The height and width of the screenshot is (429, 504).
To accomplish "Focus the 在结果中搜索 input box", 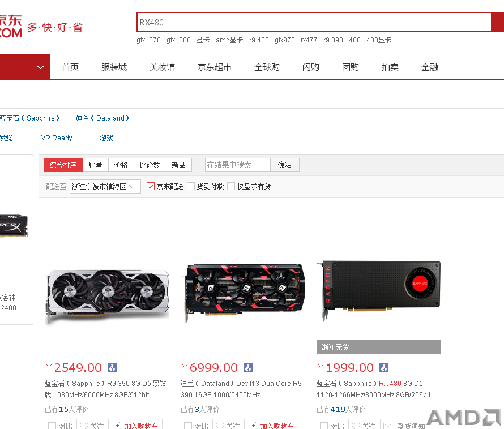I will 237,165.
